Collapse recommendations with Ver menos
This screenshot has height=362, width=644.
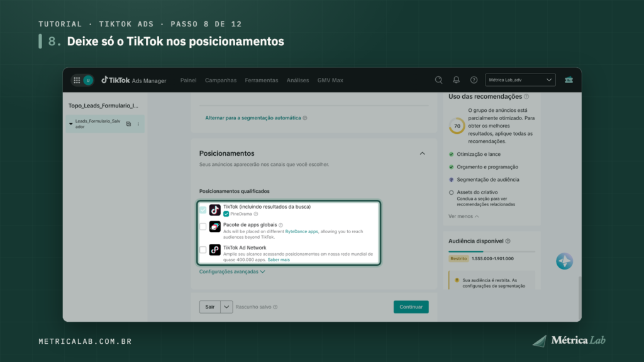pos(464,216)
